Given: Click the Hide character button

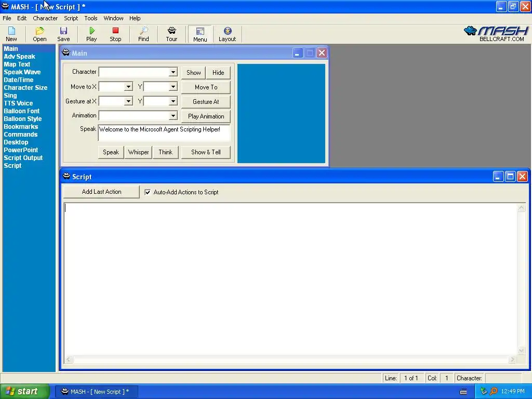Looking at the screenshot, I should click(x=218, y=73).
